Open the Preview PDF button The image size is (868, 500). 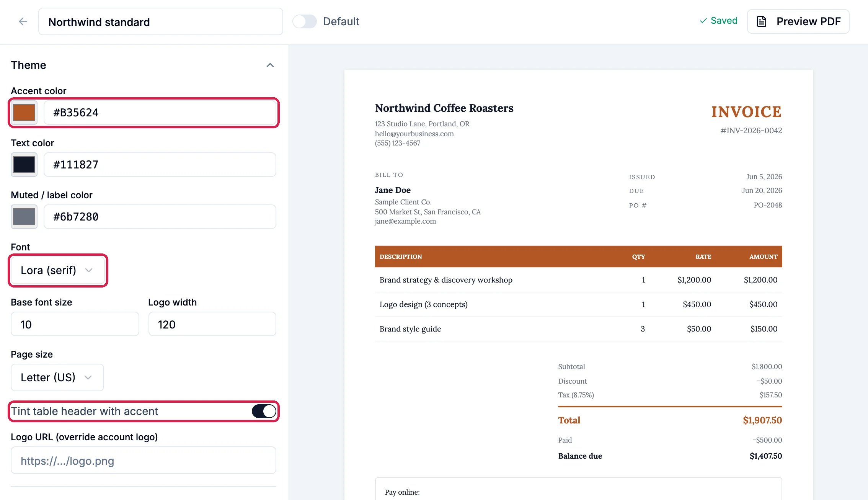(x=798, y=21)
